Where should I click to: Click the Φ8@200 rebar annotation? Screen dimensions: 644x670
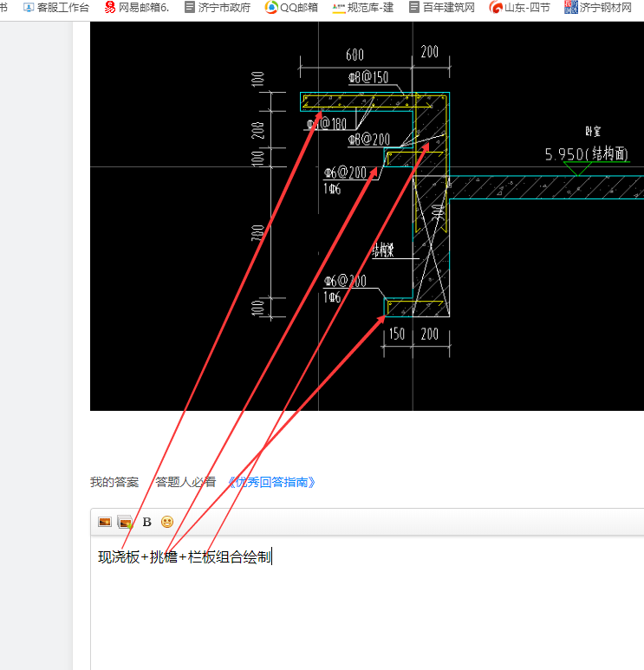pyautogui.click(x=368, y=140)
